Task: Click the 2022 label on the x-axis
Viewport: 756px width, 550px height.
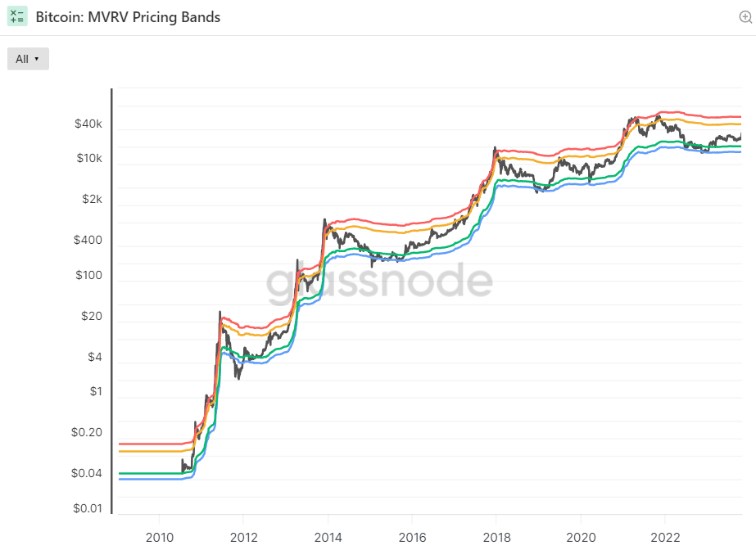Action: 665,536
